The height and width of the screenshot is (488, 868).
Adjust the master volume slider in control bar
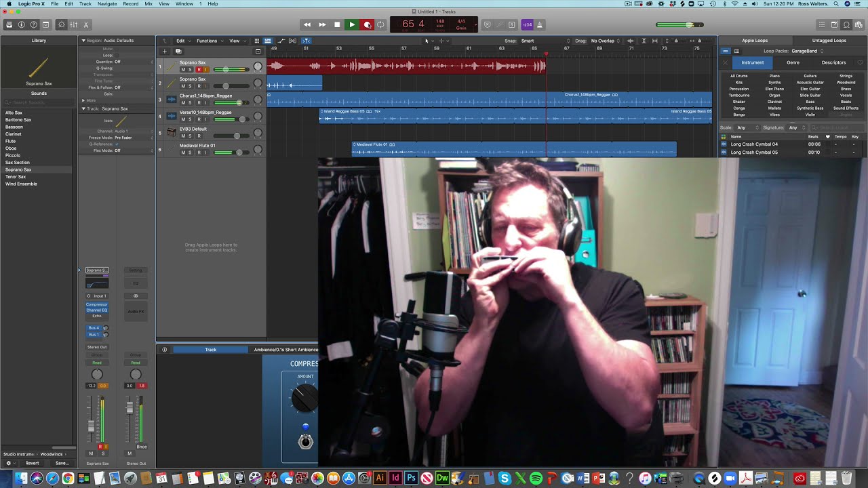[x=679, y=25]
